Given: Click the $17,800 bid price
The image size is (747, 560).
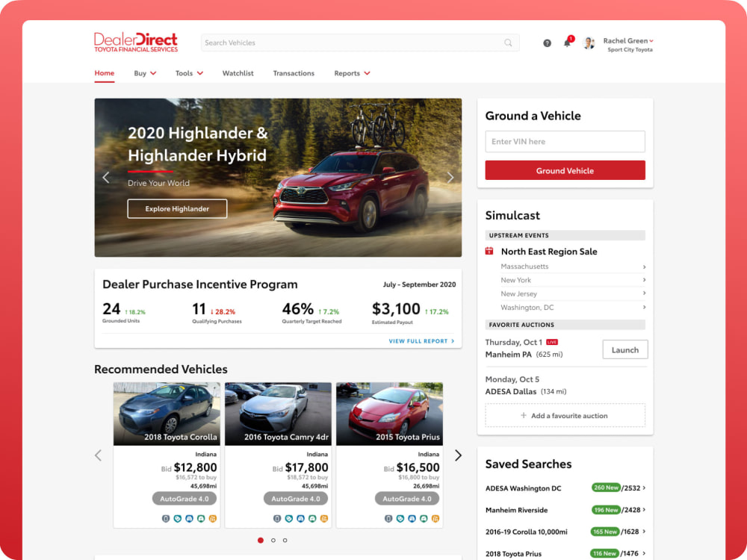Looking at the screenshot, I should click(307, 467).
